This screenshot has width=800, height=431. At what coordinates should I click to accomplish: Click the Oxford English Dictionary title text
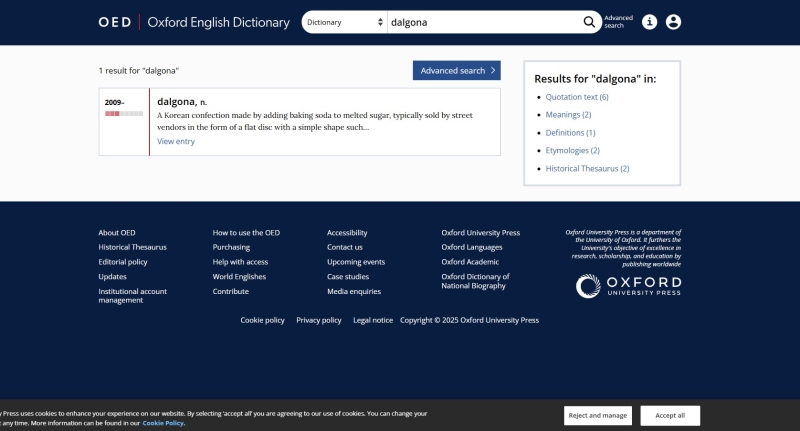click(218, 22)
